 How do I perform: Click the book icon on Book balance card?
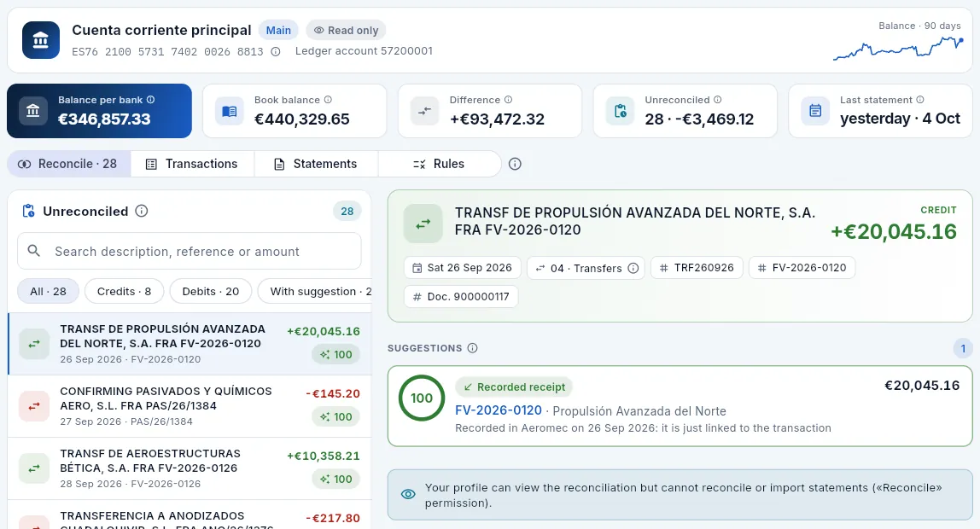pos(230,111)
